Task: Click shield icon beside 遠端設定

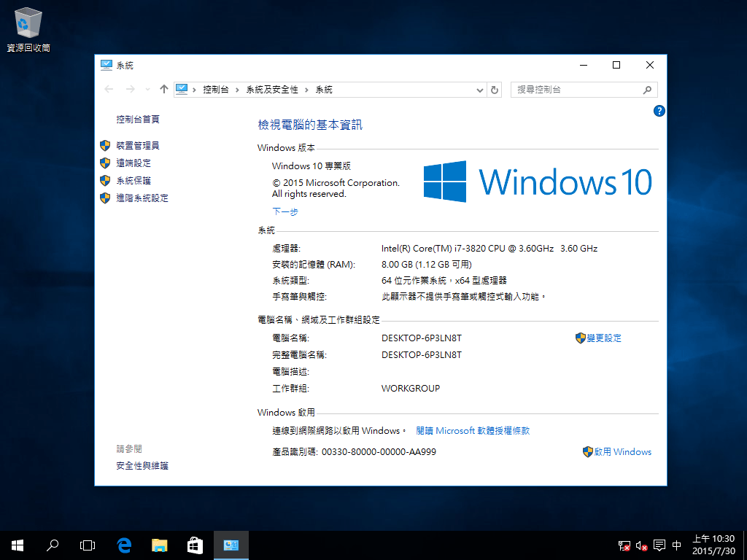Action: click(x=105, y=163)
